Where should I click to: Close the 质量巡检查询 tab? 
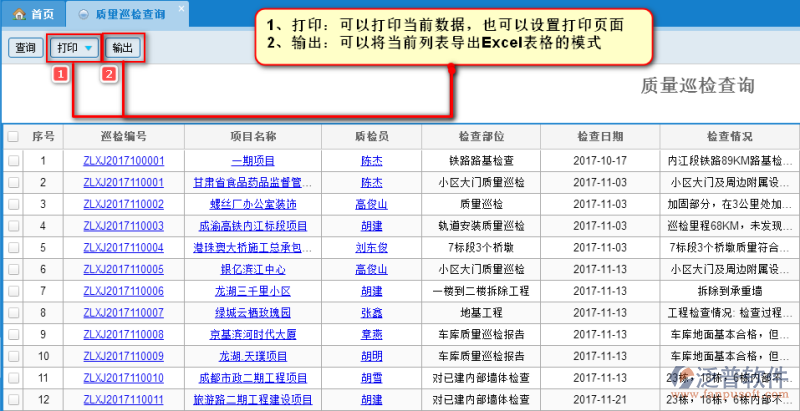tap(181, 9)
